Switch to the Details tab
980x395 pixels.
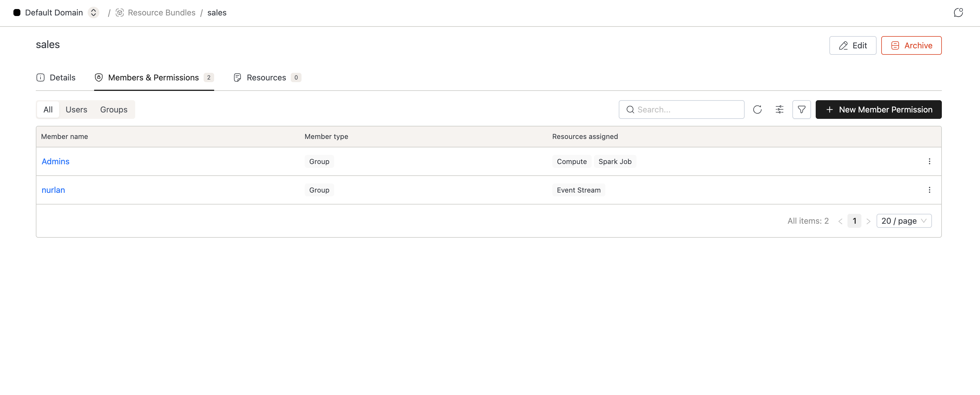[56, 77]
